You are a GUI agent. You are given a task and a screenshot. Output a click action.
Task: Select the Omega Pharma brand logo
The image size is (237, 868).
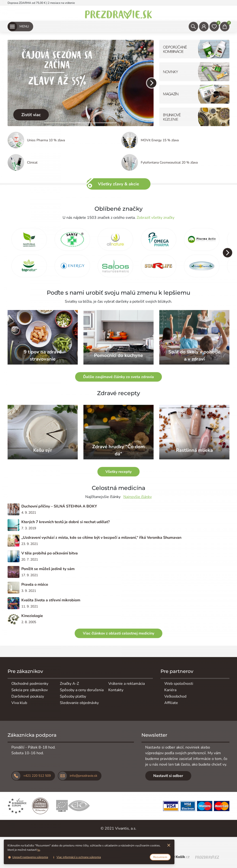pyautogui.click(x=158, y=239)
